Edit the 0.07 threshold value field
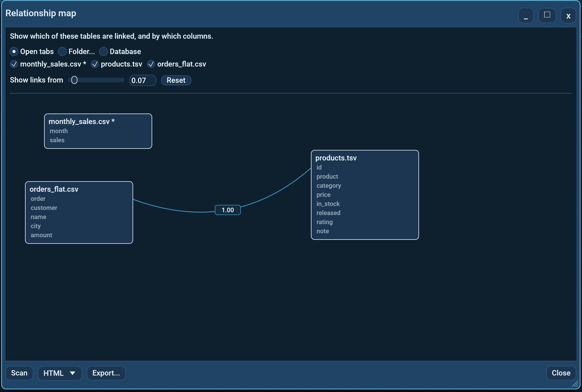The width and height of the screenshot is (582, 392). point(143,80)
